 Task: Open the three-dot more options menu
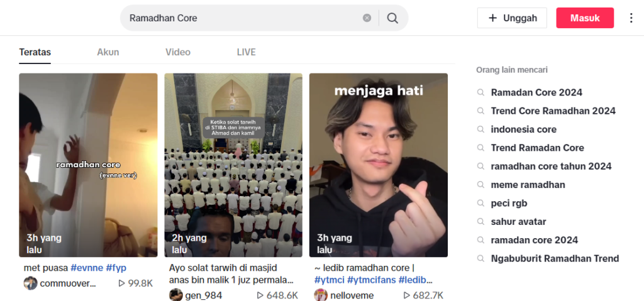tap(631, 18)
